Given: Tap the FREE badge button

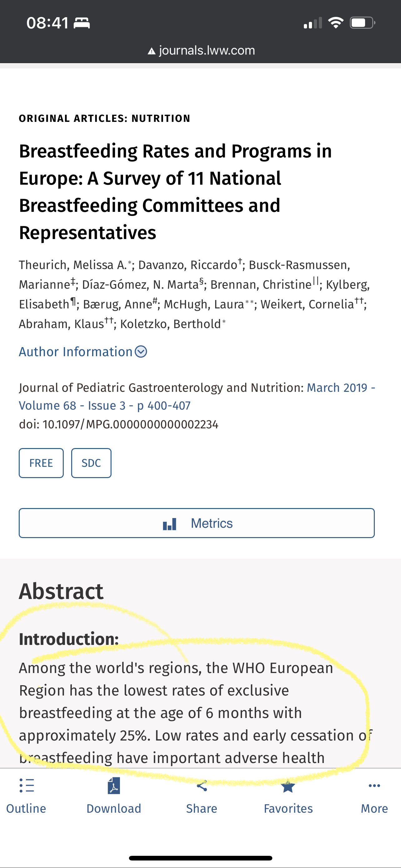Looking at the screenshot, I should pyautogui.click(x=41, y=463).
